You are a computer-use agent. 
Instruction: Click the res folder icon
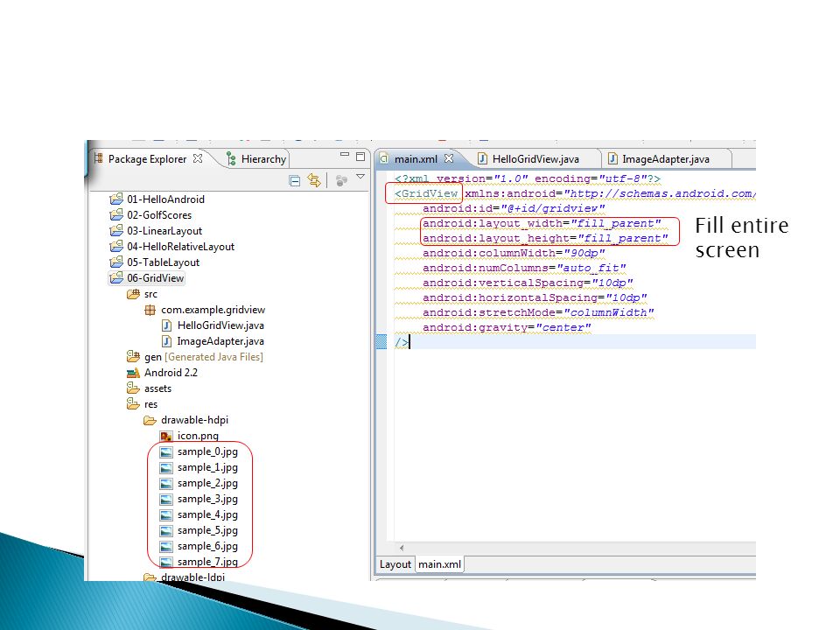[133, 403]
